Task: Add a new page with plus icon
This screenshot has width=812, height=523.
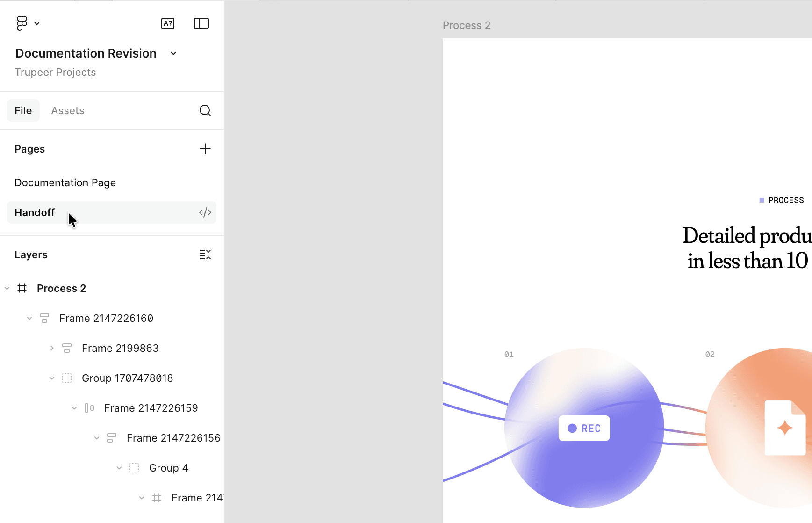Action: 205,149
